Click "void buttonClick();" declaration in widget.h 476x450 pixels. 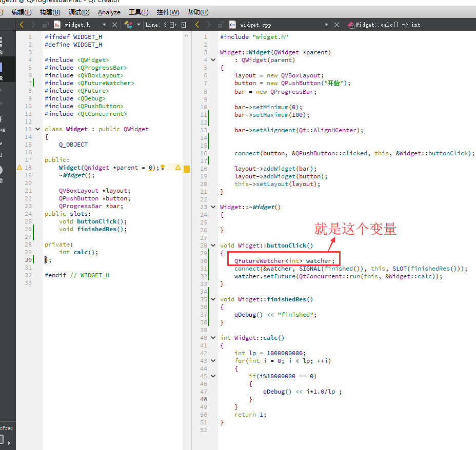point(93,221)
